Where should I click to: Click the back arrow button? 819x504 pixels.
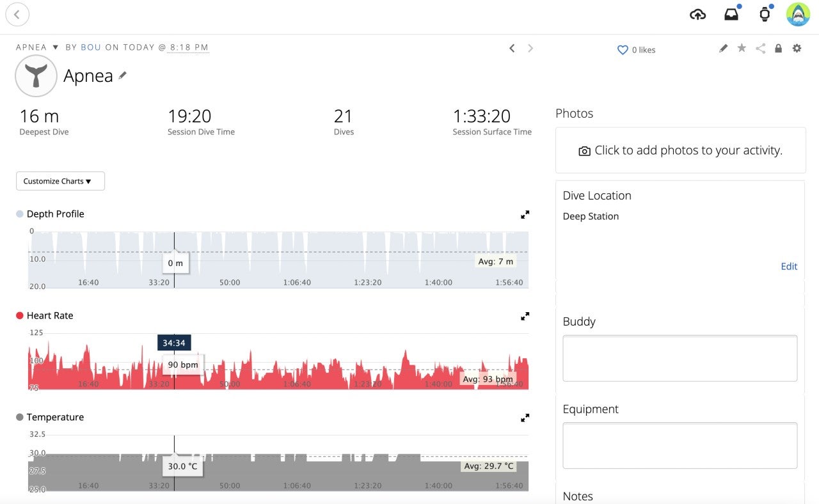pyautogui.click(x=17, y=14)
